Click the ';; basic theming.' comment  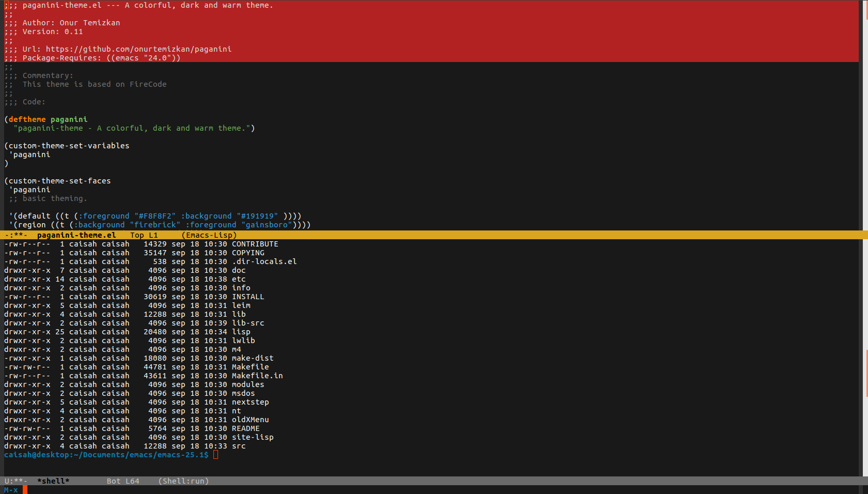coord(48,198)
